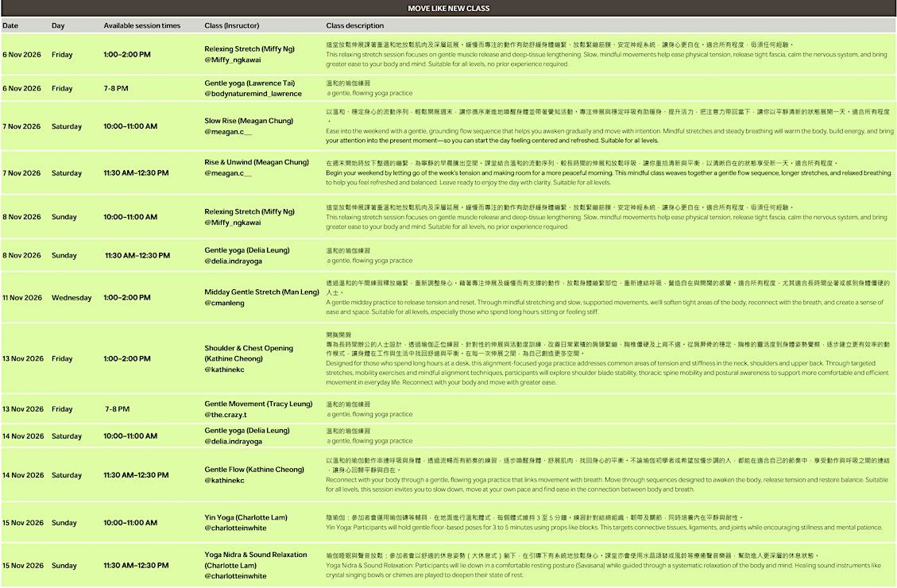897x588 pixels.
Task: Open the @cmanleng instructor handle
Action: pos(224,304)
